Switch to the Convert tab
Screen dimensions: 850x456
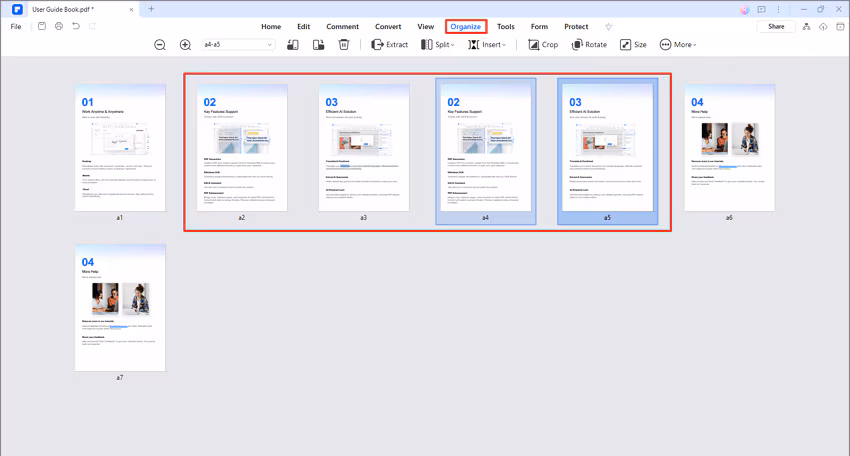(x=388, y=27)
